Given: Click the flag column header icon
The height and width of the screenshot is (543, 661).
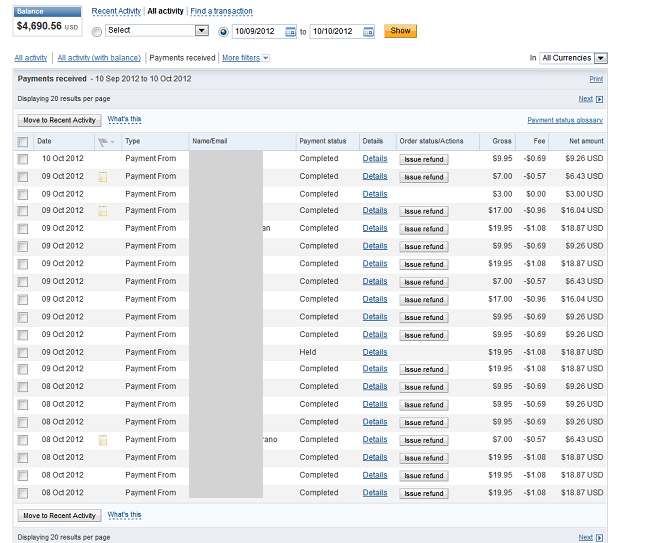Looking at the screenshot, I should tap(102, 142).
